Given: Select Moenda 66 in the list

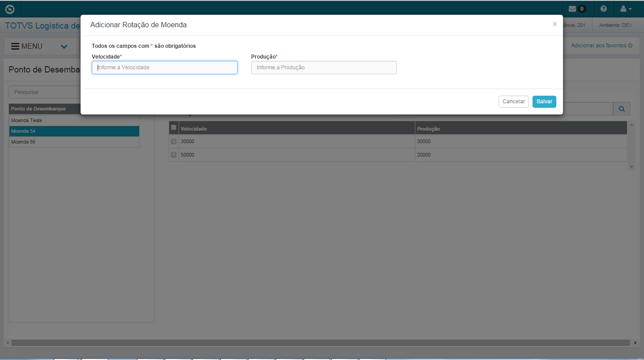Looking at the screenshot, I should click(74, 142).
